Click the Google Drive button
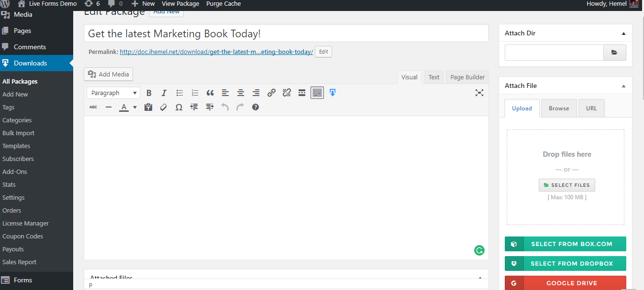 pyautogui.click(x=566, y=283)
